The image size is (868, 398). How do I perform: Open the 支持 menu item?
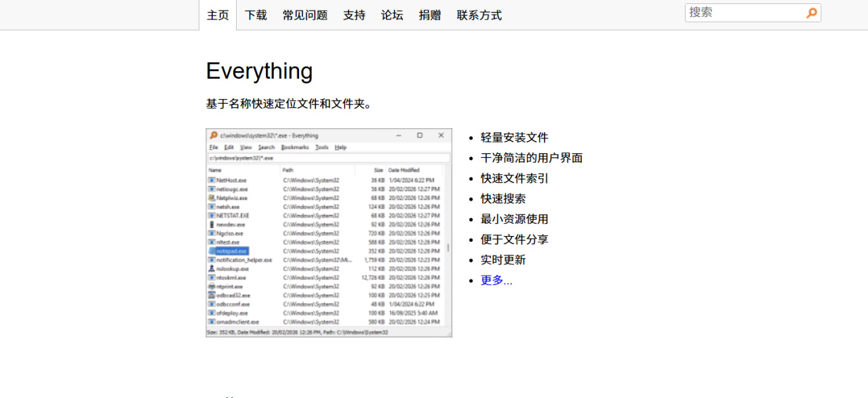[x=354, y=15]
